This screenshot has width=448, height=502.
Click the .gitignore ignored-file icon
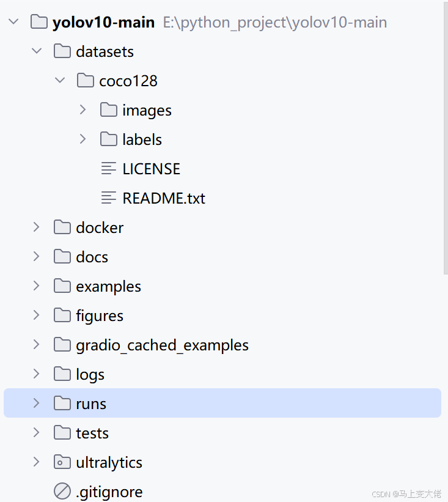tap(62, 491)
